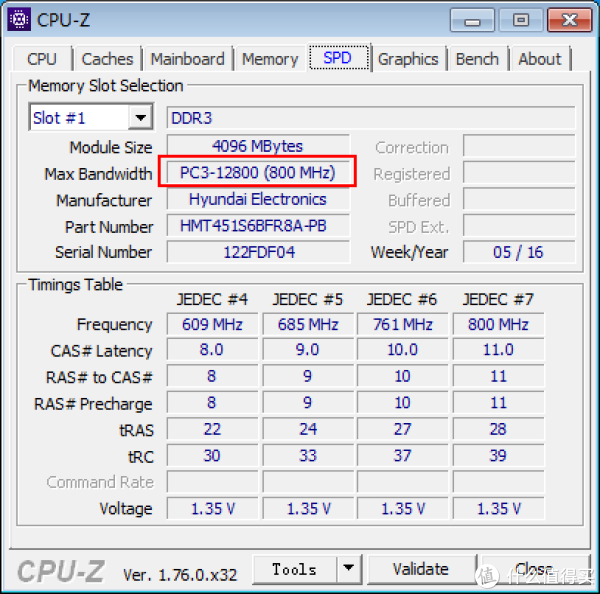Select the Memory tab
The width and height of the screenshot is (600, 594).
coord(270,59)
